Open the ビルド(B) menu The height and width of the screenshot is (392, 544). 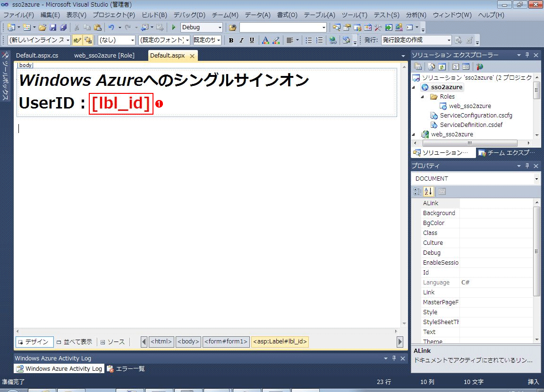(x=154, y=15)
